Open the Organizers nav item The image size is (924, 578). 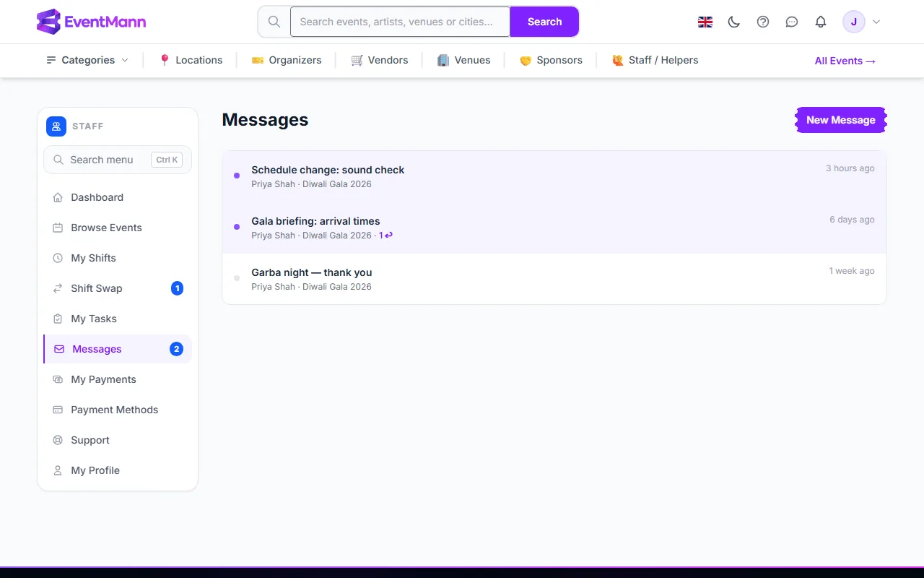pos(287,60)
